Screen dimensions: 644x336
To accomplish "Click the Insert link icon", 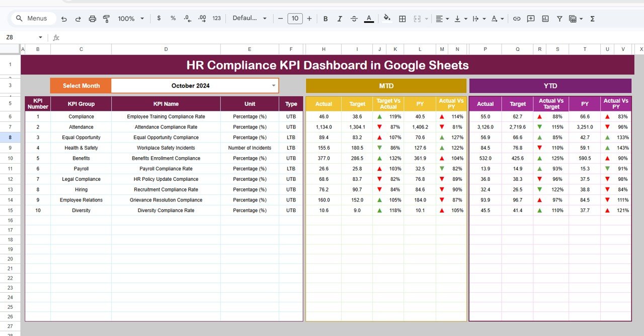I will click(517, 18).
